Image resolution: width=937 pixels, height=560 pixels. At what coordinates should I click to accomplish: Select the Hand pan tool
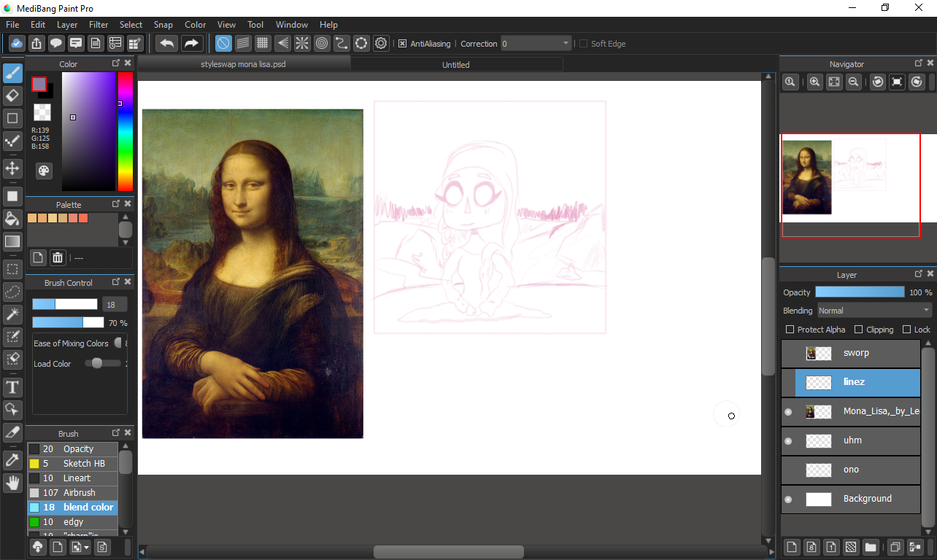point(12,483)
